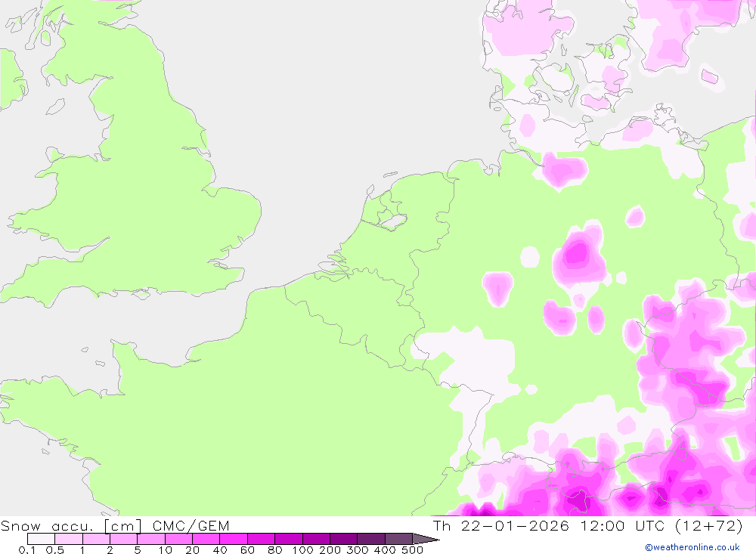Click the '80' legend label
Viewport: 756px width, 554px height.
click(275, 549)
